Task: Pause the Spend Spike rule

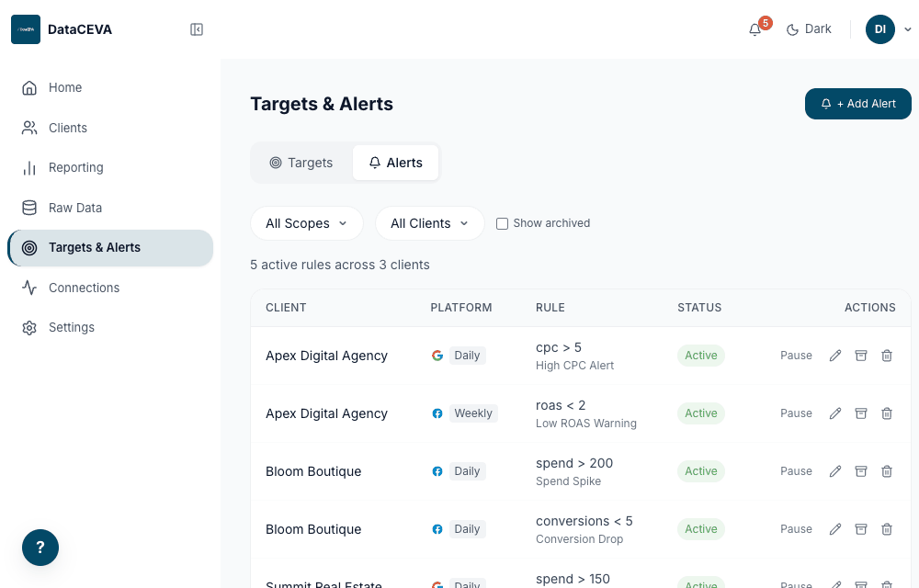Action: pos(796,471)
